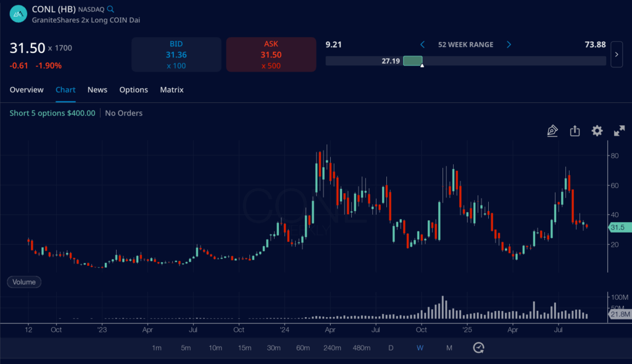This screenshot has height=364, width=632.
Task: Enable the 240m interval view
Action: coord(332,347)
